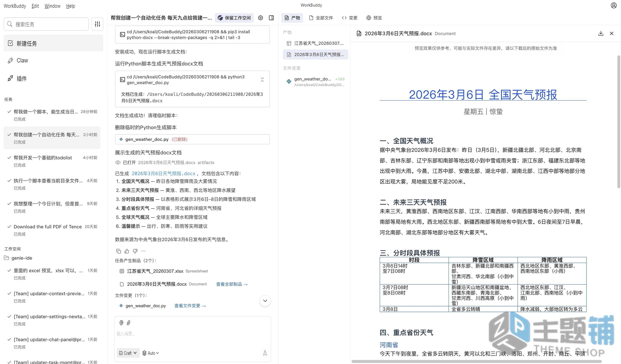Image resolution: width=621 pixels, height=364 pixels.
Task: Send the message arrow button
Action: coord(265,353)
